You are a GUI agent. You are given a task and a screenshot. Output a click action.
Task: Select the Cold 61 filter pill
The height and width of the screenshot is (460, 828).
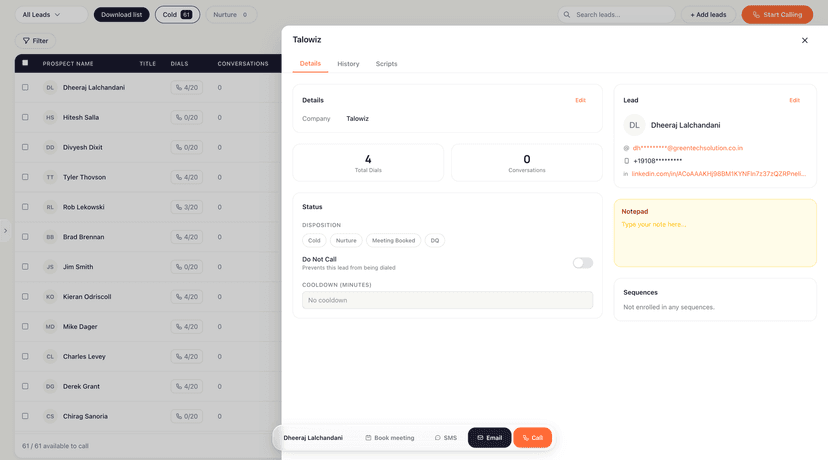pyautogui.click(x=177, y=15)
